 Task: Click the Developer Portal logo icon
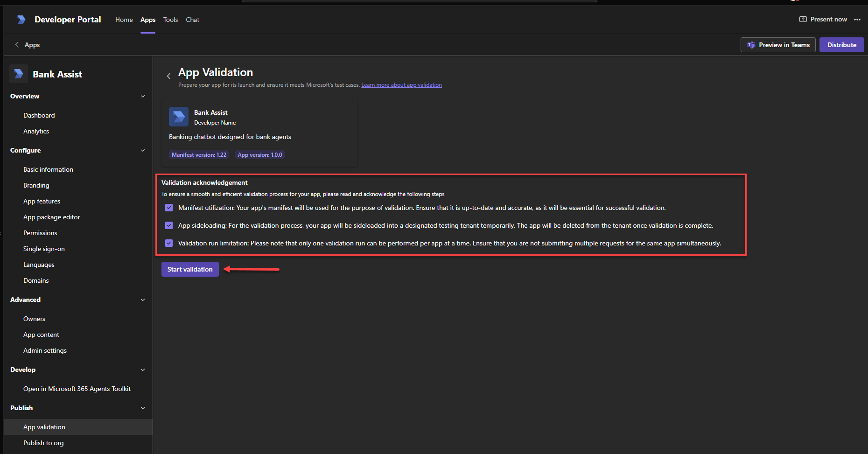(x=21, y=20)
